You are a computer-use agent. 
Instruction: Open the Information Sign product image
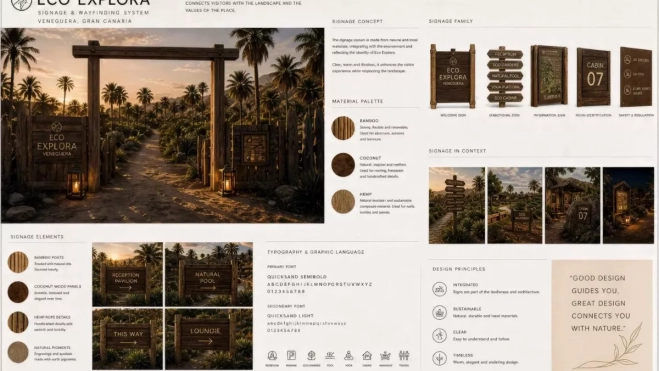[549, 76]
